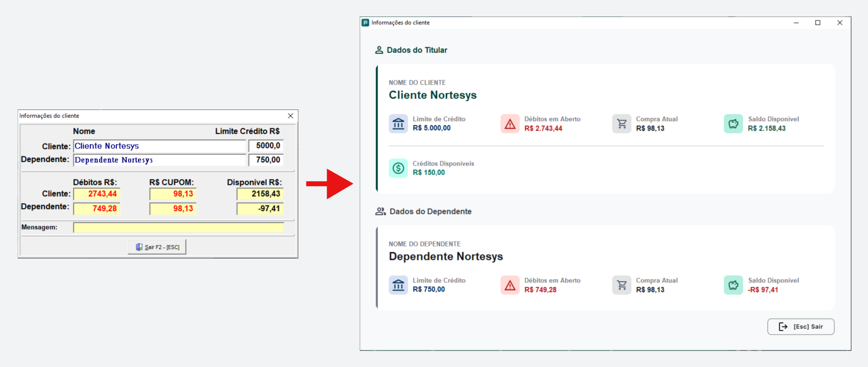
Task: Click the Dependente Débitos field showing 749,28
Action: click(97, 209)
